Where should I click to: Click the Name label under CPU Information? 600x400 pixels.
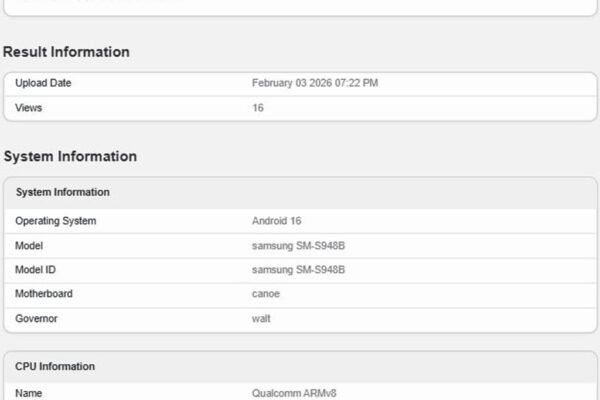tap(29, 393)
